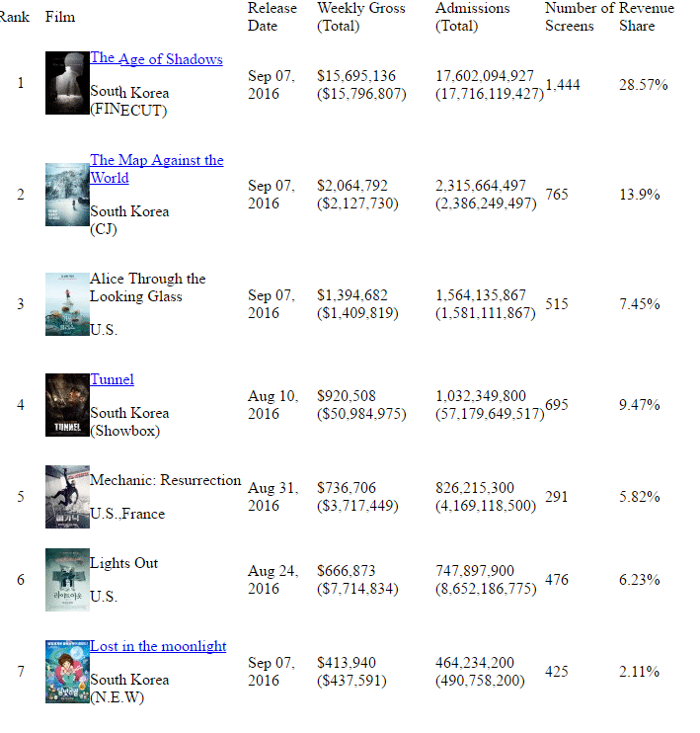Open The Age of Shadows film link
This screenshot has height=733, width=700.
point(156,59)
